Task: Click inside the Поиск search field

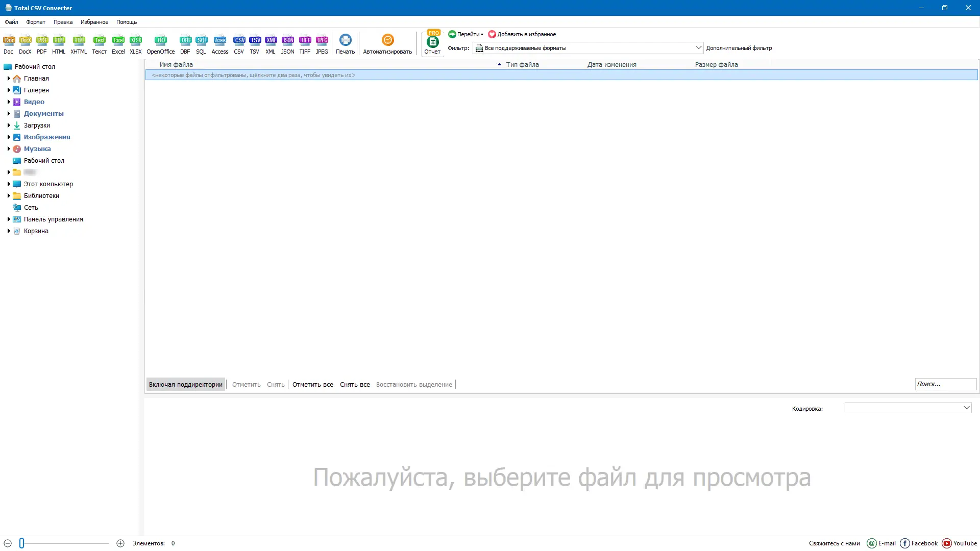Action: click(x=945, y=384)
